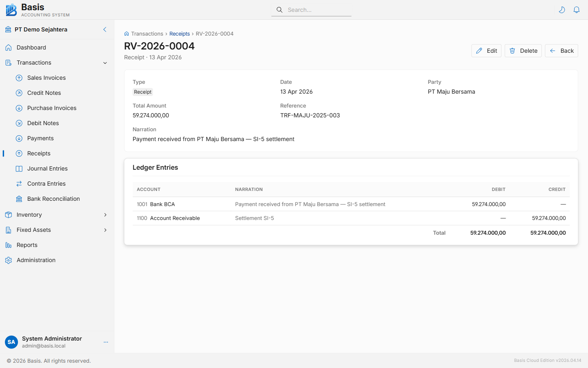Viewport: 588px width, 368px height.
Task: Open the Reports menu item
Action: click(28, 245)
